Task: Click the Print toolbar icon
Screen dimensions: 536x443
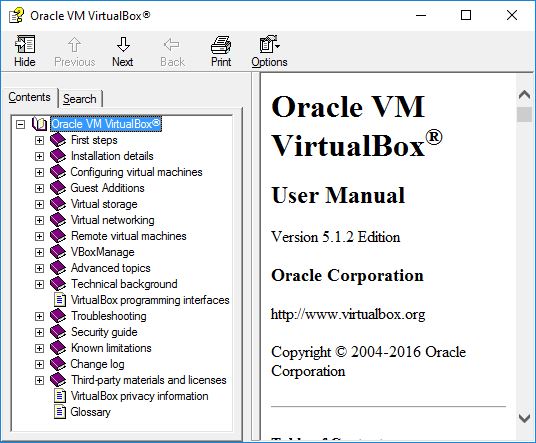Action: [221, 51]
